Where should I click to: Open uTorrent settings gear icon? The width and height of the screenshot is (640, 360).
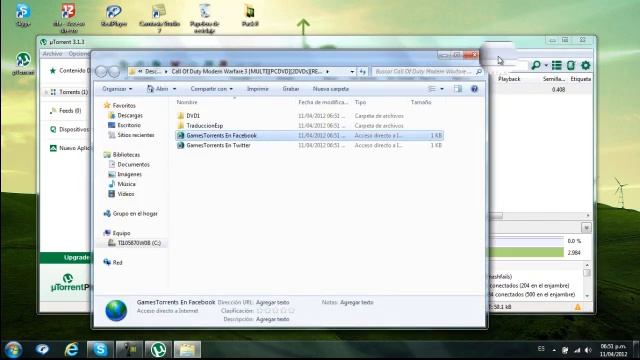[586, 65]
